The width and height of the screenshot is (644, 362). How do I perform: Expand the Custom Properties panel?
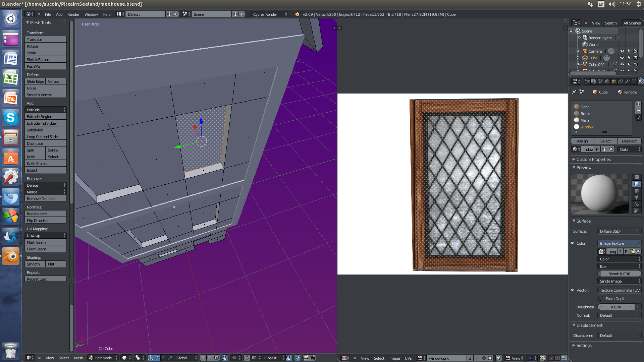pyautogui.click(x=593, y=159)
